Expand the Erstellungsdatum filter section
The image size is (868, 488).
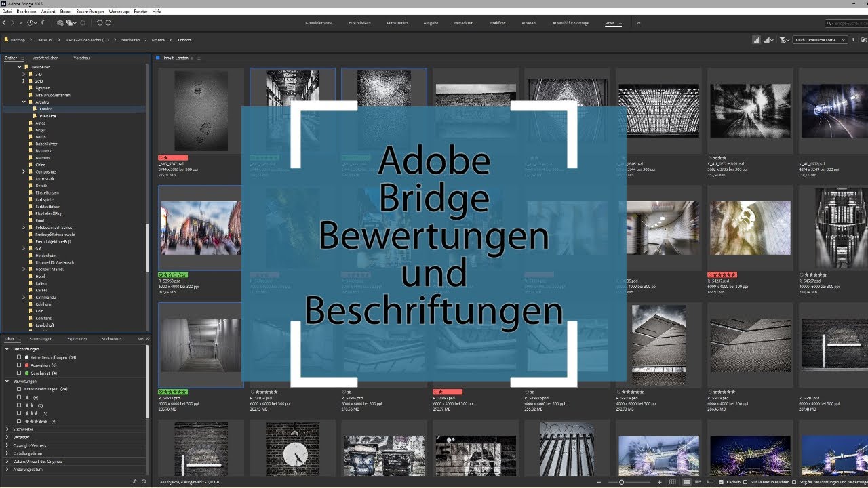click(x=7, y=453)
